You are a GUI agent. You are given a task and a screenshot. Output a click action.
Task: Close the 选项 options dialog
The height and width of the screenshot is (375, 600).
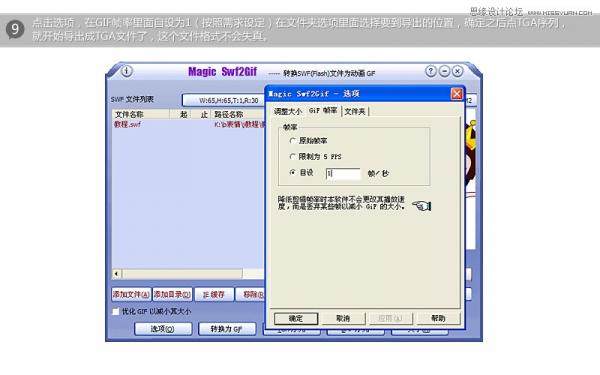457,94
